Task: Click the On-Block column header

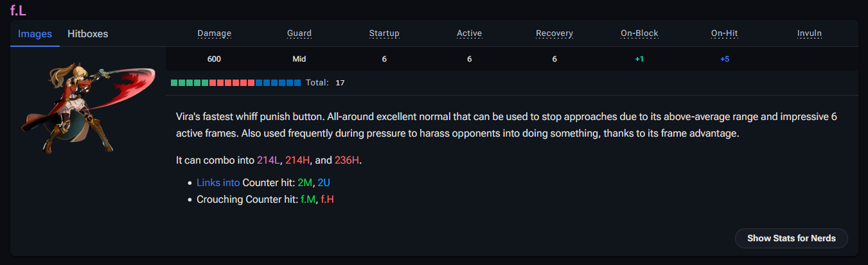Action: (x=639, y=33)
